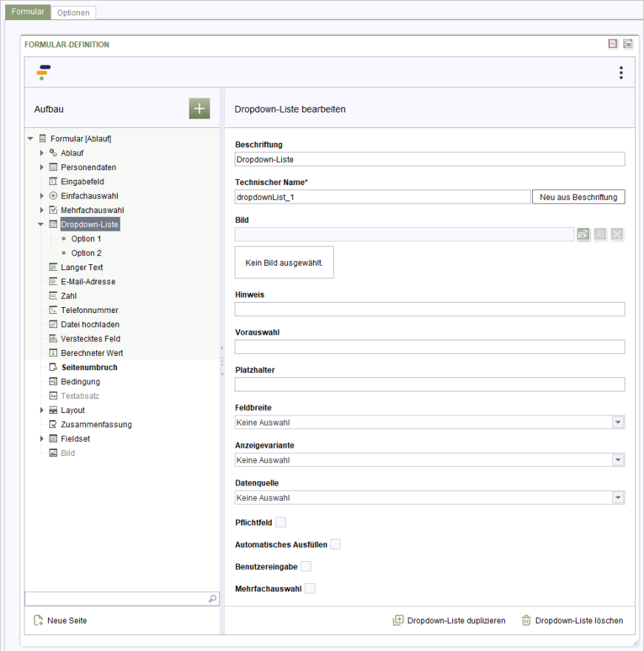Toggle the Automatisches Ausfüllen checkbox
644x652 pixels.
(335, 545)
